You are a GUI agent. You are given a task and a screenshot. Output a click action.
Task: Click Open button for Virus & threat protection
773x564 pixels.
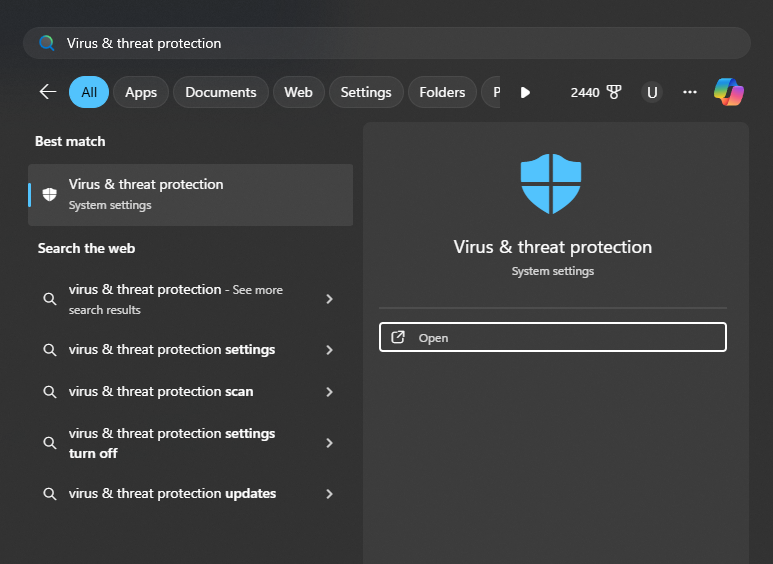pyautogui.click(x=552, y=337)
